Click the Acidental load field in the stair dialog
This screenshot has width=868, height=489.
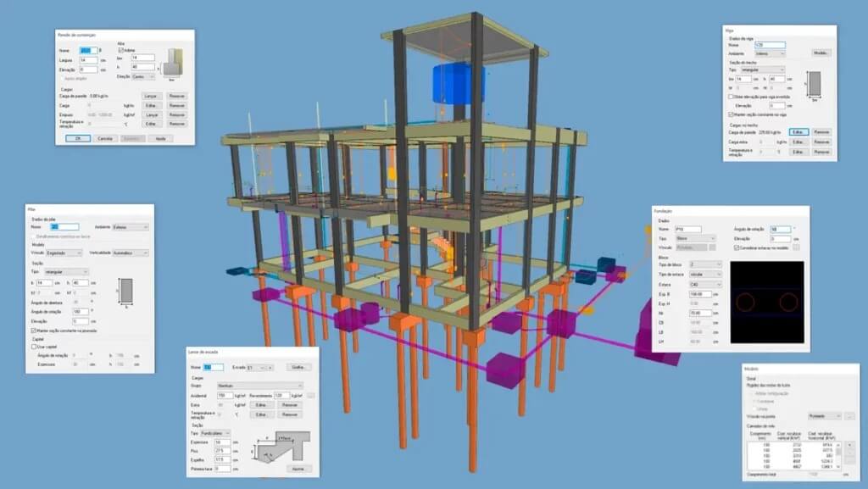point(225,396)
